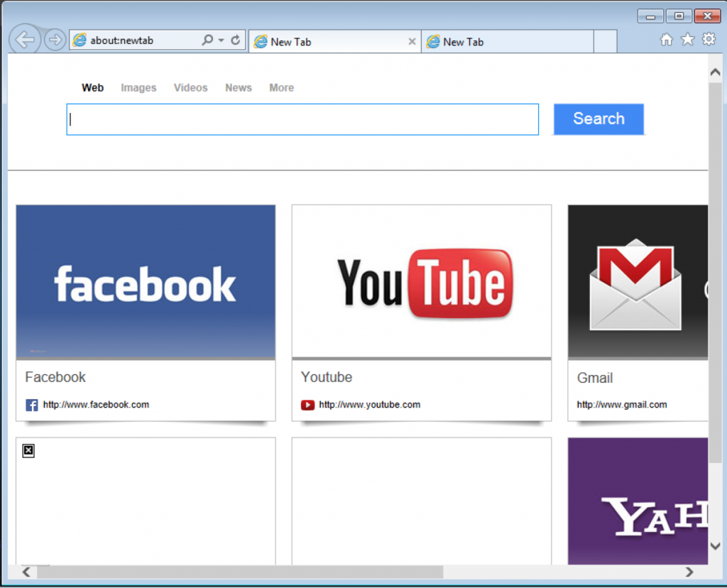Image resolution: width=727 pixels, height=588 pixels.
Task: Follow the http://www.facebook.com link
Action: pos(96,405)
